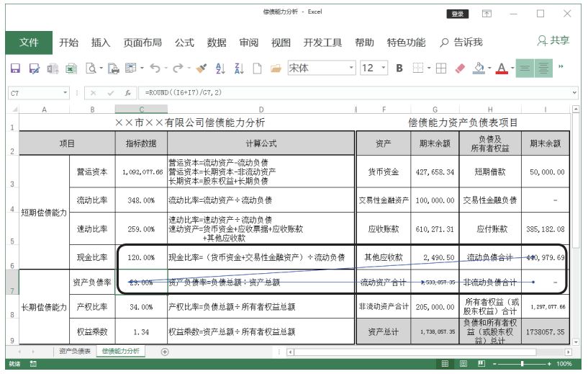The width and height of the screenshot is (588, 374).
Task: Select Page Layout view in status bar
Action: tap(463, 363)
